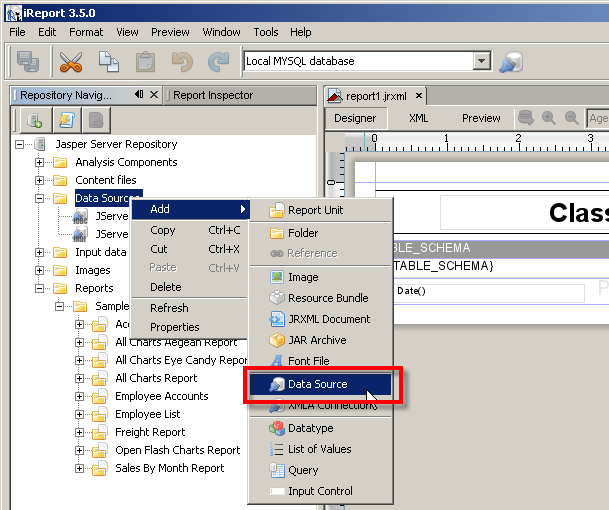Open the Format menu
The width and height of the screenshot is (609, 510).
tap(86, 32)
